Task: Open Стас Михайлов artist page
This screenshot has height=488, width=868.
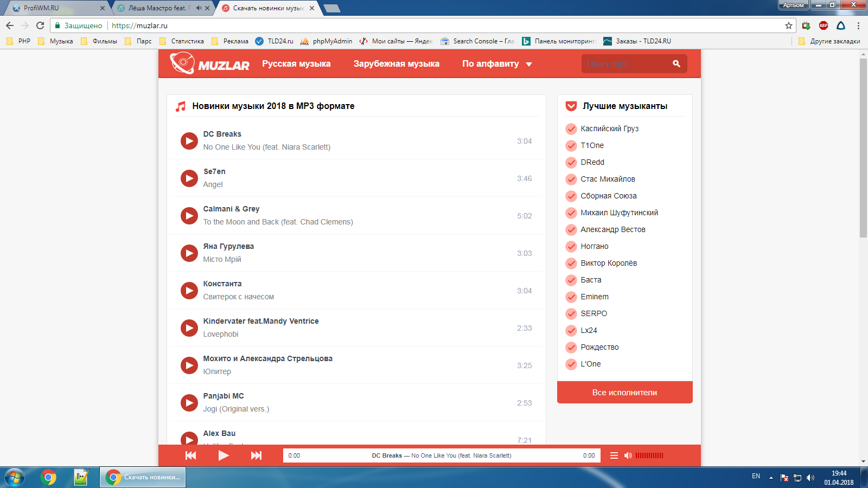Action: [608, 179]
